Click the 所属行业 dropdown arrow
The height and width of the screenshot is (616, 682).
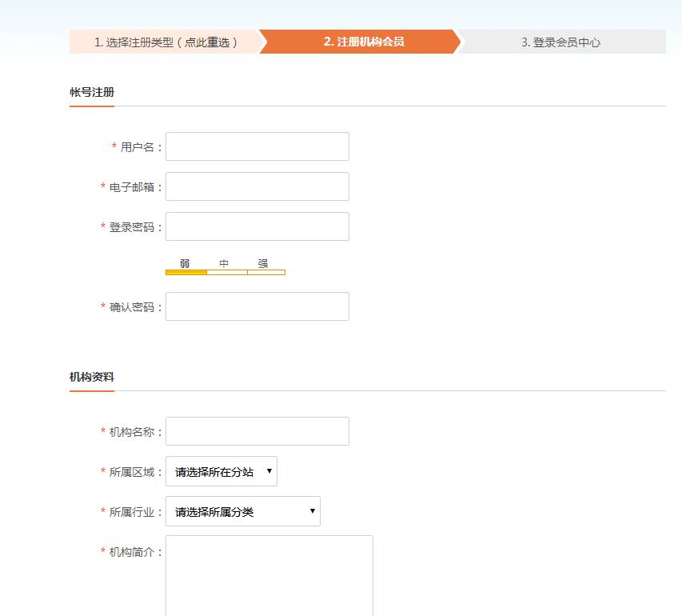[x=312, y=511]
